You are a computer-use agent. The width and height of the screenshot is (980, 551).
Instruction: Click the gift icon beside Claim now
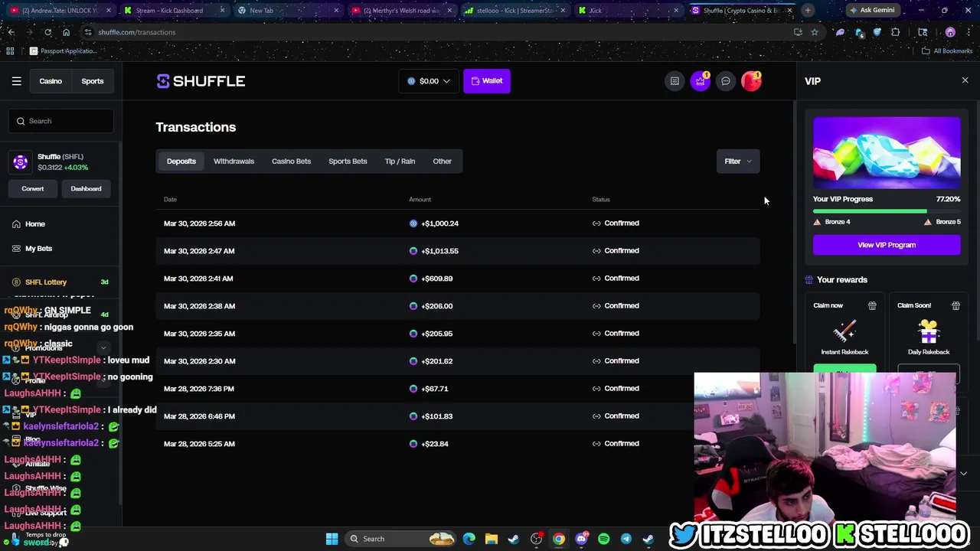pos(872,305)
